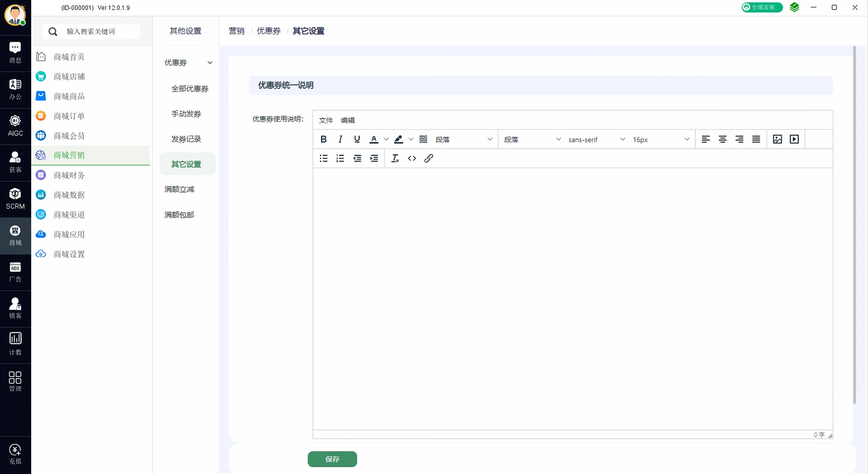Open the AIGC module
This screenshot has width=868, height=474.
click(x=15, y=126)
